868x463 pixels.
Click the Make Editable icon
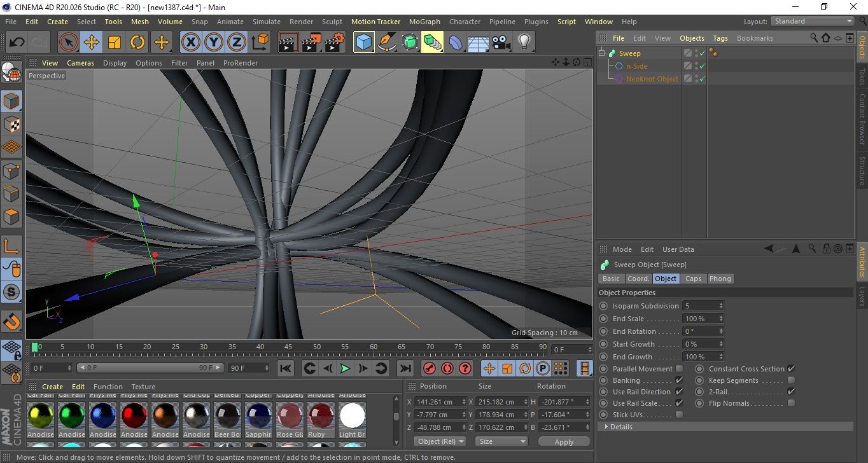(x=12, y=73)
